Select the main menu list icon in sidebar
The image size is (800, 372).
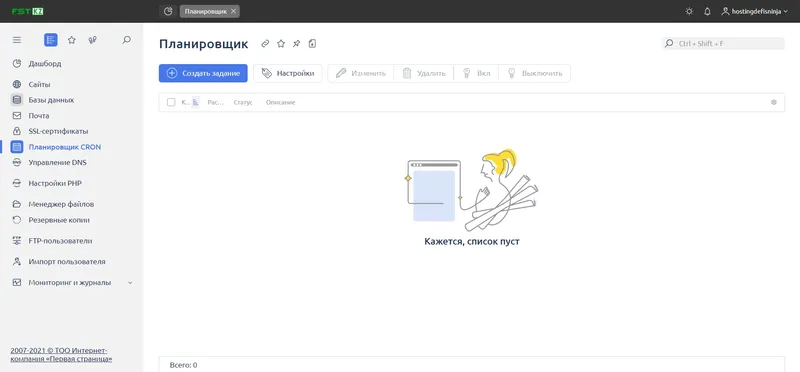tap(51, 40)
